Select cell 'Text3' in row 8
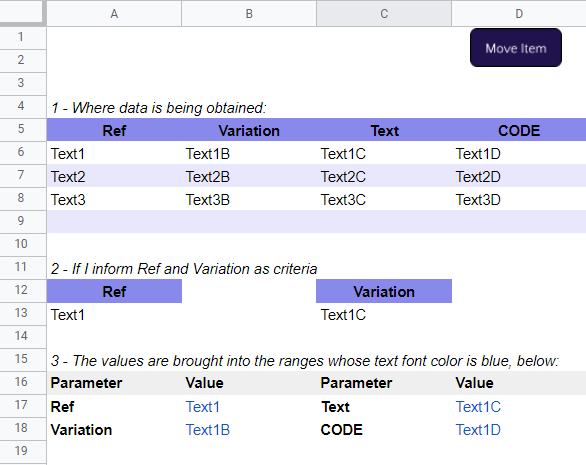 [114, 199]
